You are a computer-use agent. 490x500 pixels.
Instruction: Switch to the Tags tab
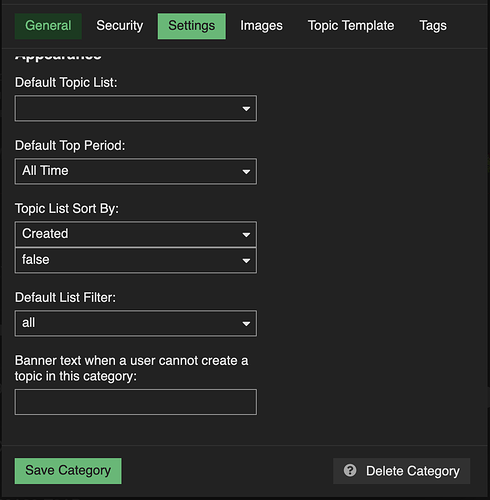click(433, 26)
